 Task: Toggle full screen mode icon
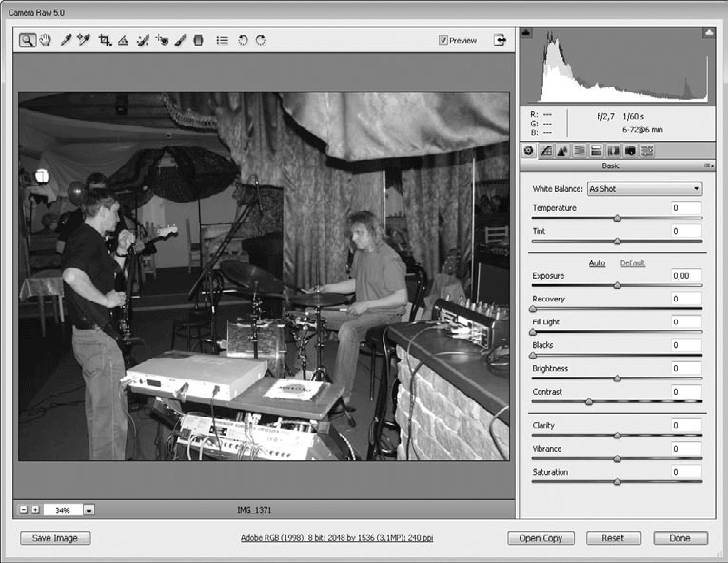(500, 40)
